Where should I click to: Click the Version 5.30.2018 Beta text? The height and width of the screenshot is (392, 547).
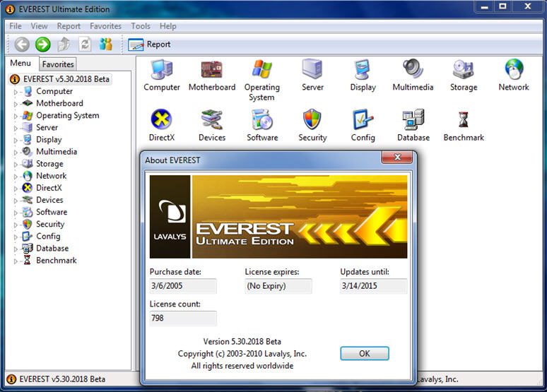[x=242, y=341]
